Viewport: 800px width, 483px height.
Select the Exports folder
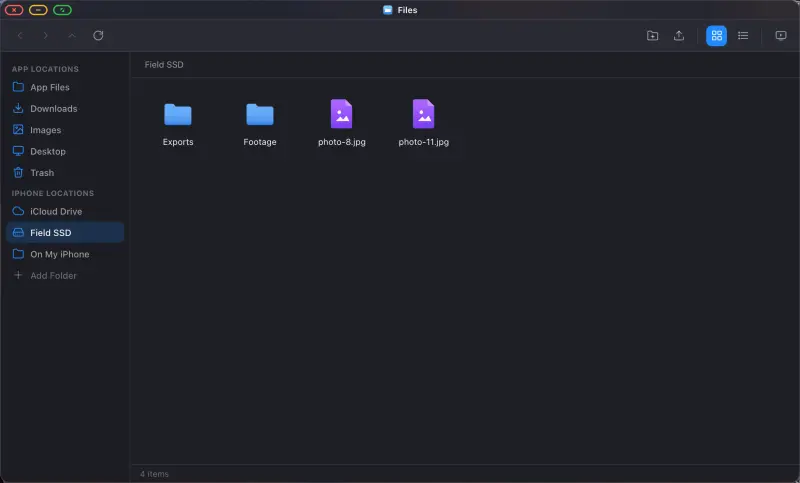[x=178, y=123]
